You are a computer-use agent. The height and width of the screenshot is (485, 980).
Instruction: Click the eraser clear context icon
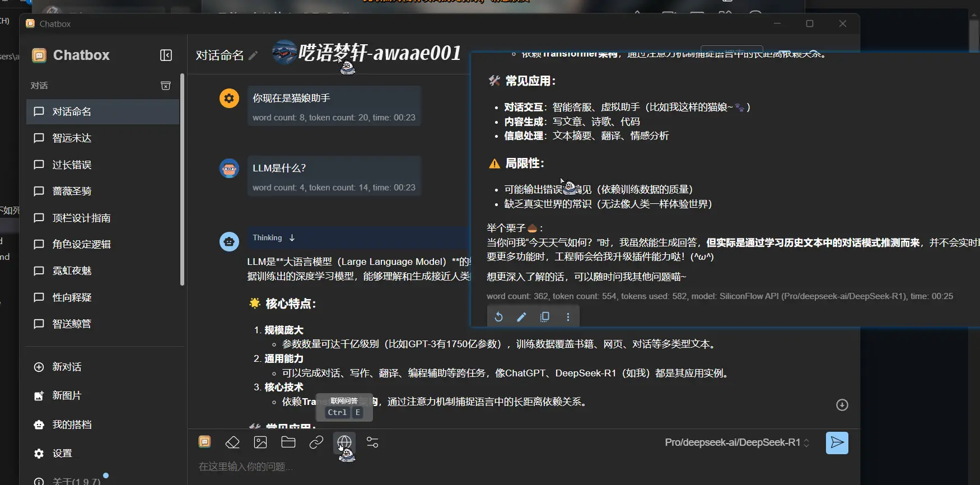click(x=232, y=442)
